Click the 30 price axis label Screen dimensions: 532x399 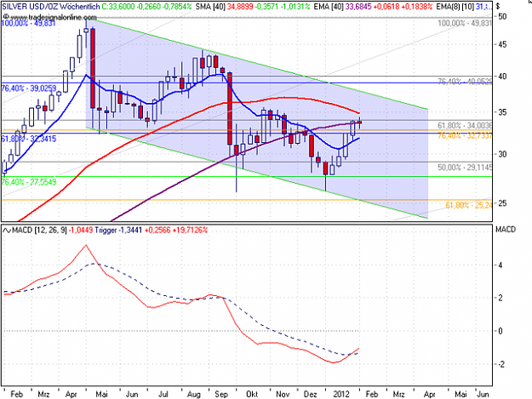(x=502, y=154)
